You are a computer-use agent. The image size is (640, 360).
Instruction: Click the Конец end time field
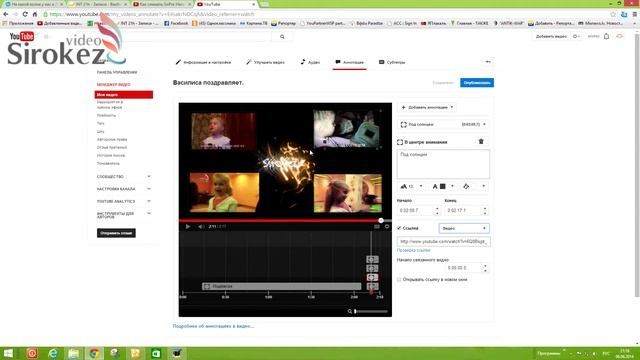(x=464, y=211)
